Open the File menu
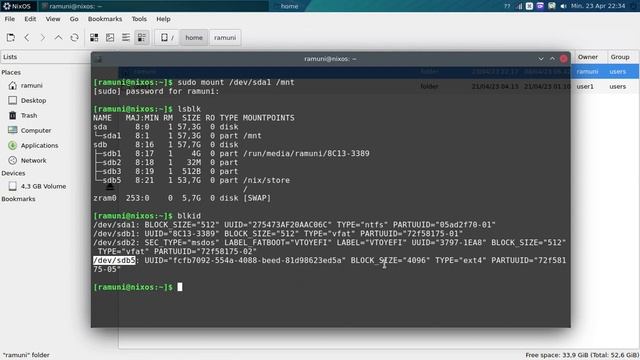640x360 pixels. point(9,19)
